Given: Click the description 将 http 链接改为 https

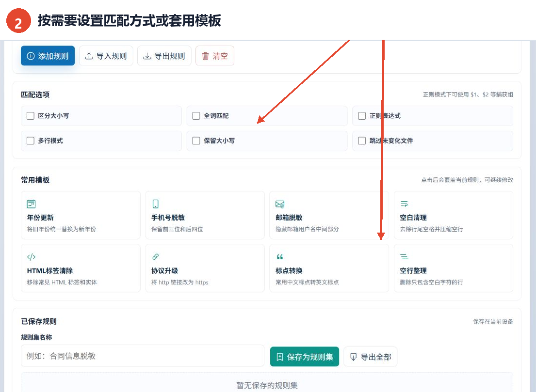Looking at the screenshot, I should (180, 282).
